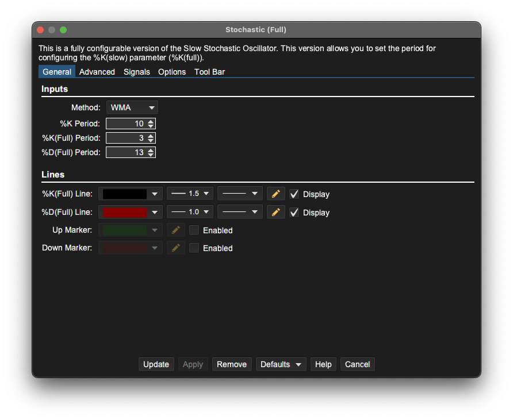
Task: Open the Options tab
Action: 172,72
